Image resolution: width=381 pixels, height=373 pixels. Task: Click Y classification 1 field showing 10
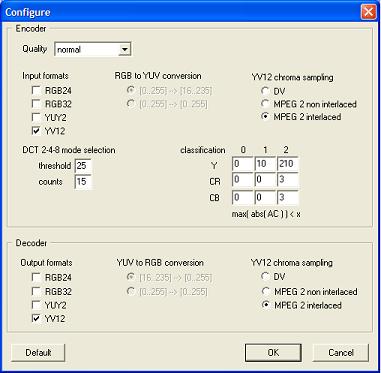(265, 164)
